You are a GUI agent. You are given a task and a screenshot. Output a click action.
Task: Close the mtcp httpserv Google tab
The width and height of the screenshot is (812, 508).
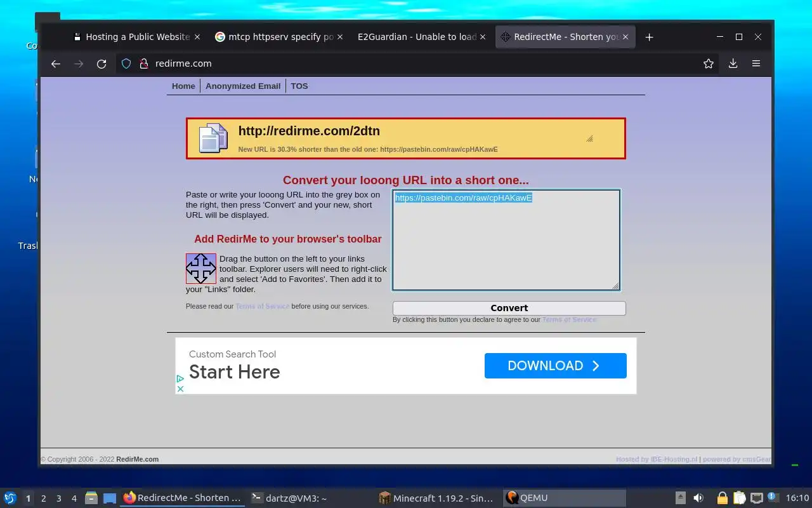tap(341, 37)
